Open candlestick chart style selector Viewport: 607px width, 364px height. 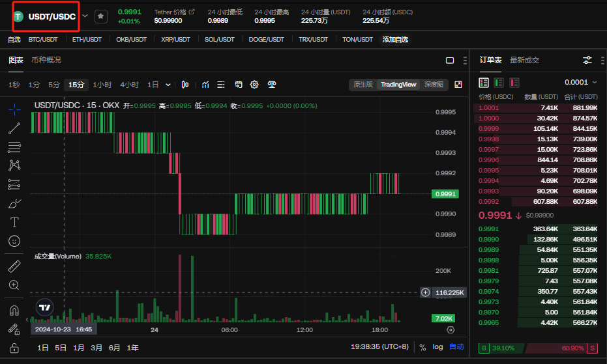(185, 85)
